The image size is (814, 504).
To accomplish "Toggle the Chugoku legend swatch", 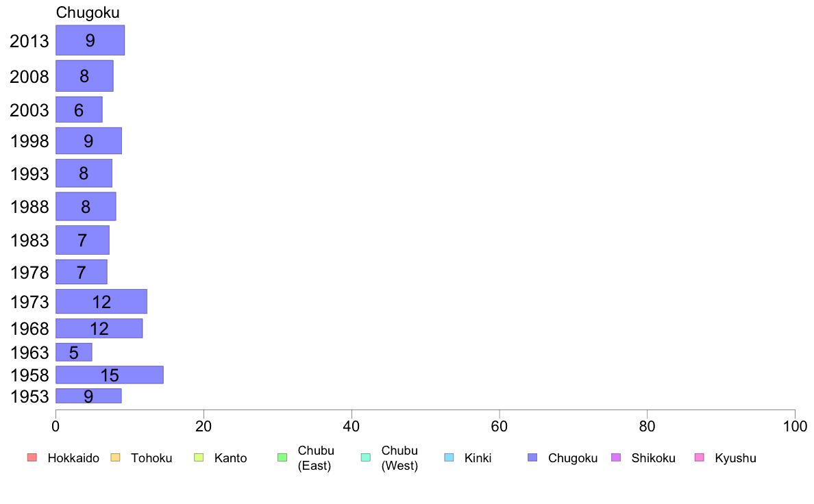I will click(532, 457).
